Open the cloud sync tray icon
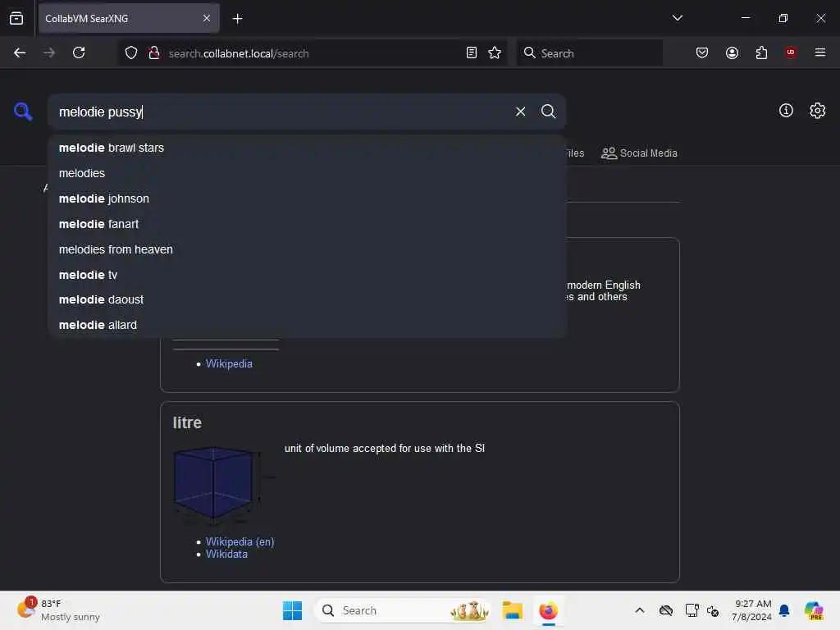840x630 pixels. (x=666, y=610)
